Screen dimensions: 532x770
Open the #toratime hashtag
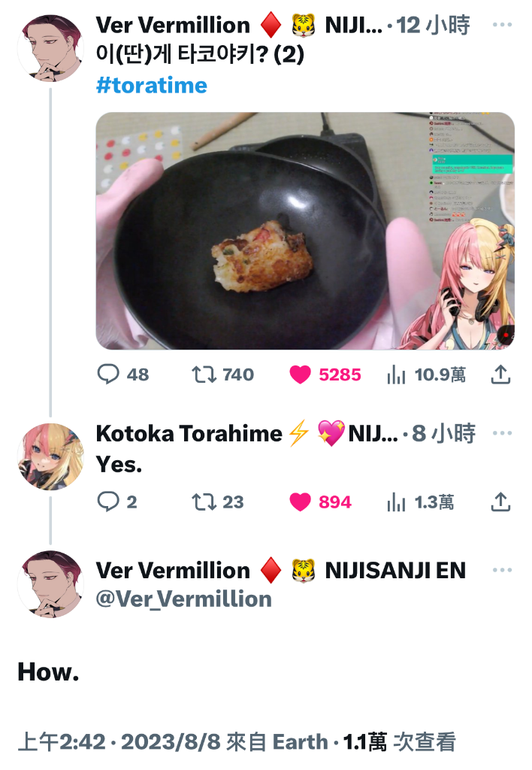(x=152, y=86)
